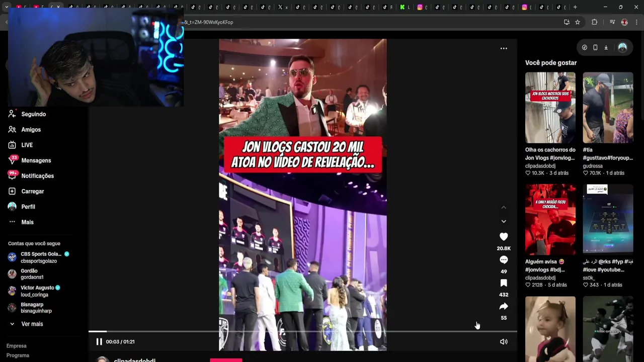Click the clipadasdobdj author name below video
Image resolution: width=644 pixels, height=362 pixels.
(x=135, y=360)
